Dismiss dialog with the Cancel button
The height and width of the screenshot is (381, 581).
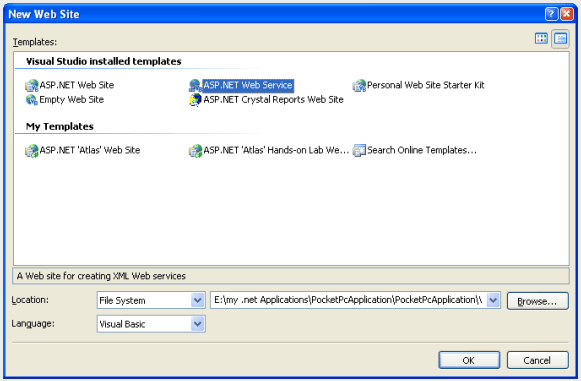537,360
